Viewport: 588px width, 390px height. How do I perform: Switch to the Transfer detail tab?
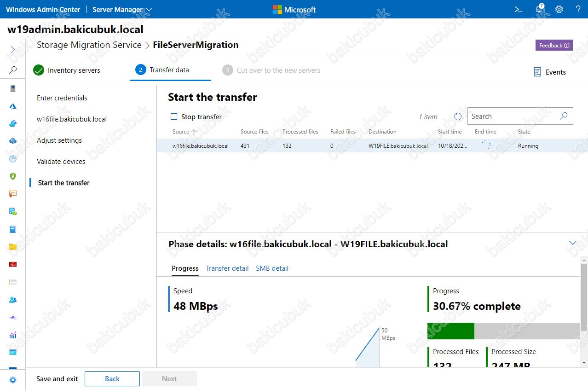coord(227,268)
